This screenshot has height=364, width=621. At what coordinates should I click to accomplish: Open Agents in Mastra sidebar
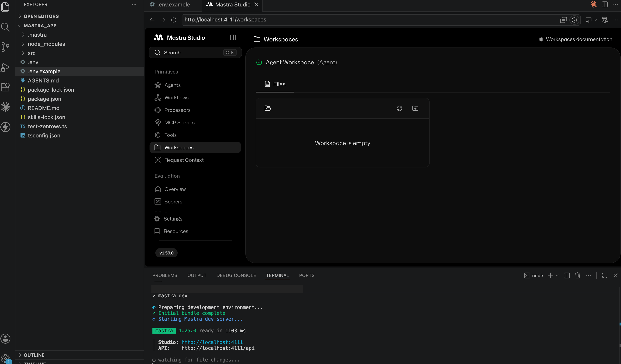[x=195, y=85]
